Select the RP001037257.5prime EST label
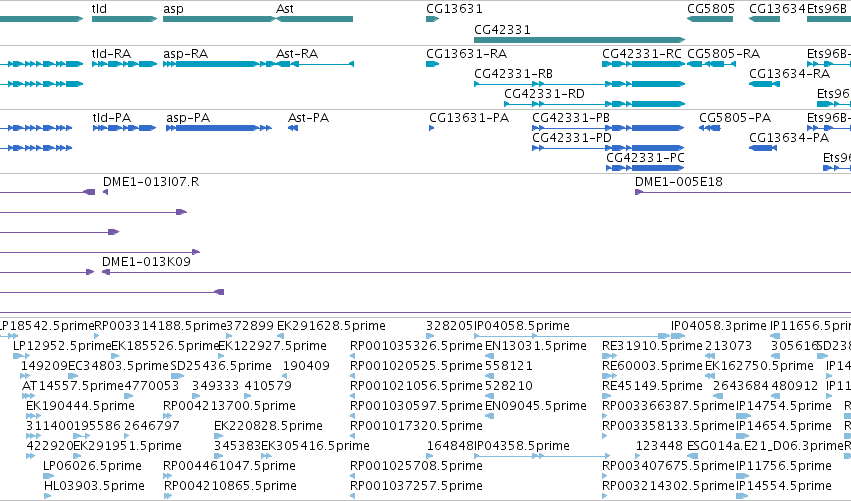The height and width of the screenshot is (501, 851). click(416, 486)
